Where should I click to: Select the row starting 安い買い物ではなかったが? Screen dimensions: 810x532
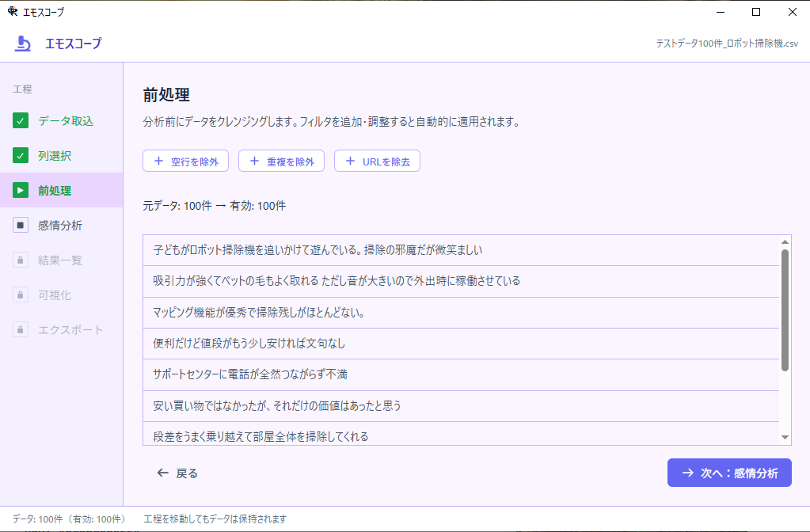coord(461,406)
